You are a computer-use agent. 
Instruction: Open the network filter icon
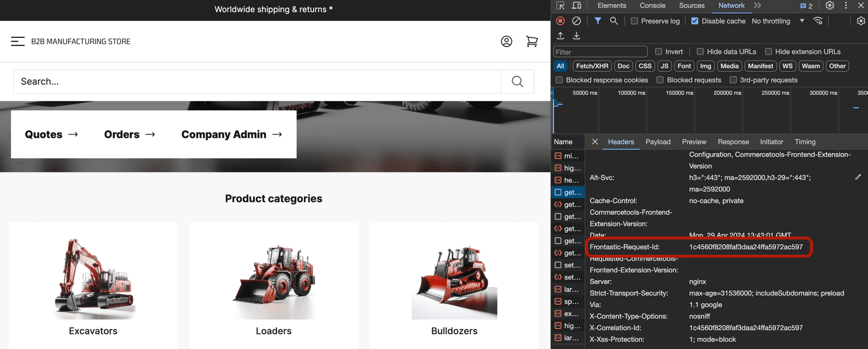click(x=597, y=21)
